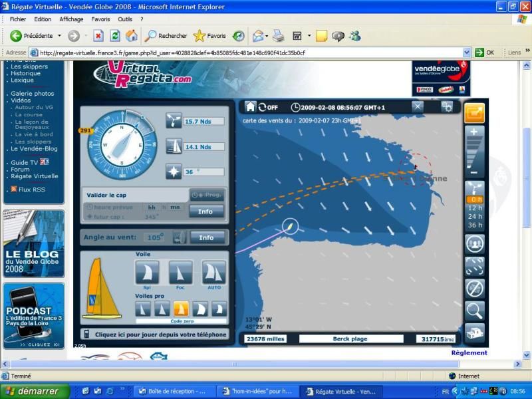Click the wind forecast turbine icon
This screenshot has height=399, width=532.
[x=474, y=188]
